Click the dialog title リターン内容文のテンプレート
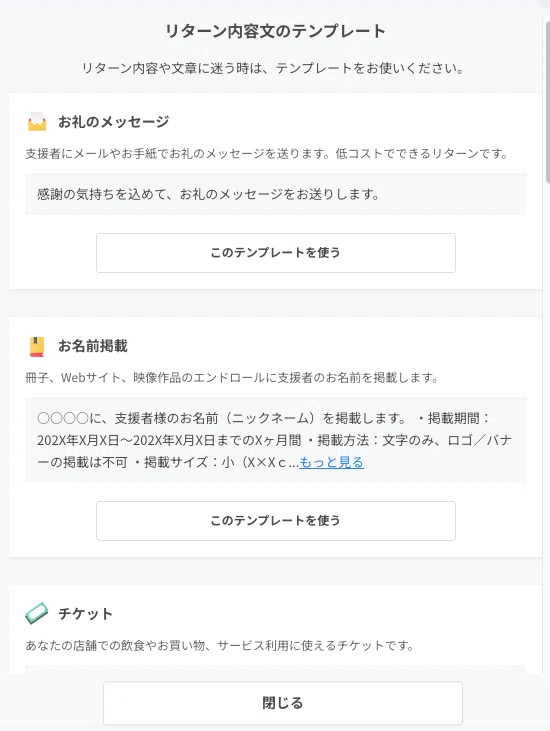The height and width of the screenshot is (731, 550). [275, 31]
